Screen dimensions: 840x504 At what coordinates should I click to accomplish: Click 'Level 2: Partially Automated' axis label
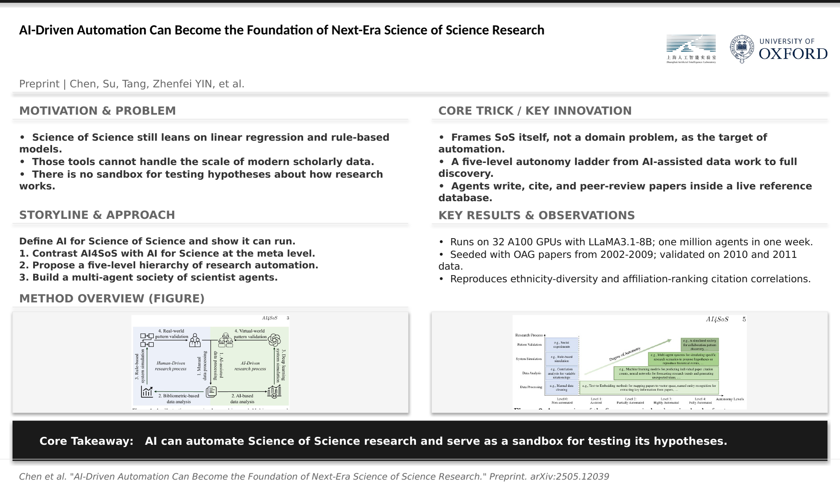pos(630,401)
